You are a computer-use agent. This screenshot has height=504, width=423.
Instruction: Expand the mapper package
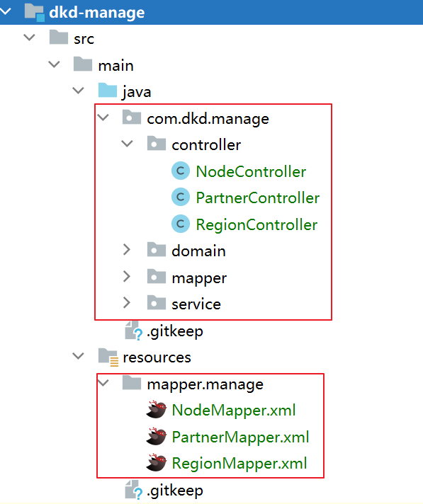[127, 277]
